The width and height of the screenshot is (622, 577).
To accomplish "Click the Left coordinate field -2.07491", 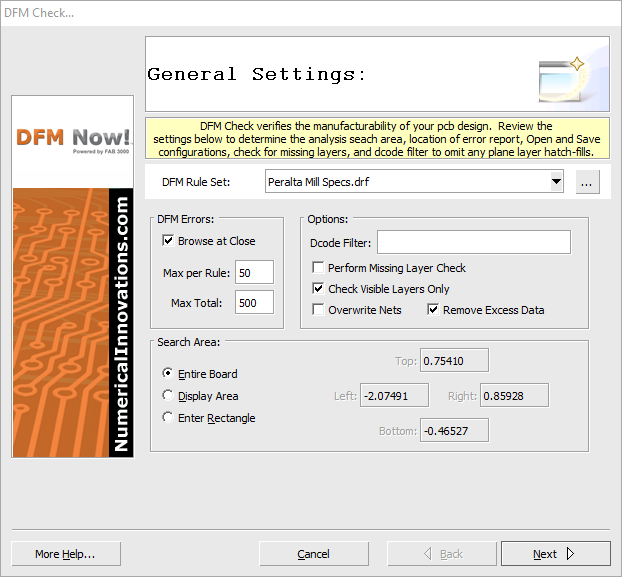I will (394, 395).
